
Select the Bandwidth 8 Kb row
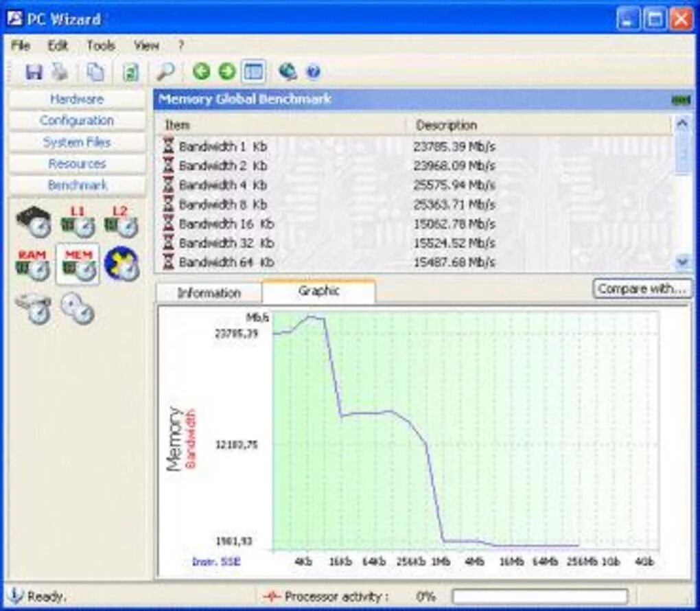[x=413, y=205]
